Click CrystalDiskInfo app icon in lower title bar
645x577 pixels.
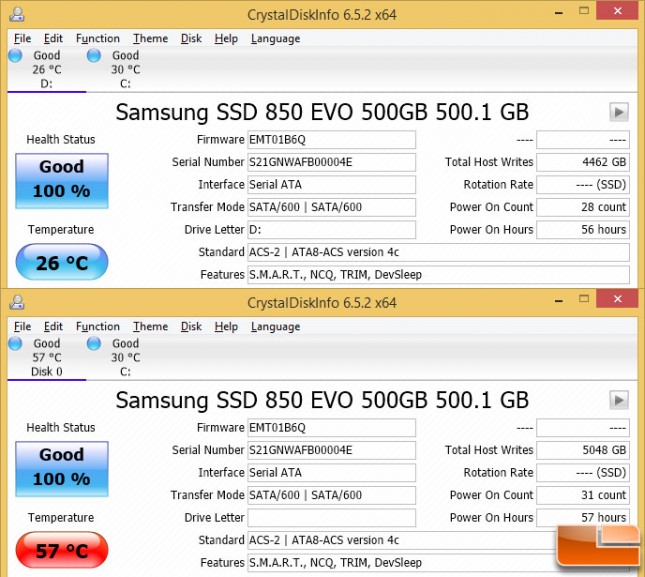(x=17, y=302)
